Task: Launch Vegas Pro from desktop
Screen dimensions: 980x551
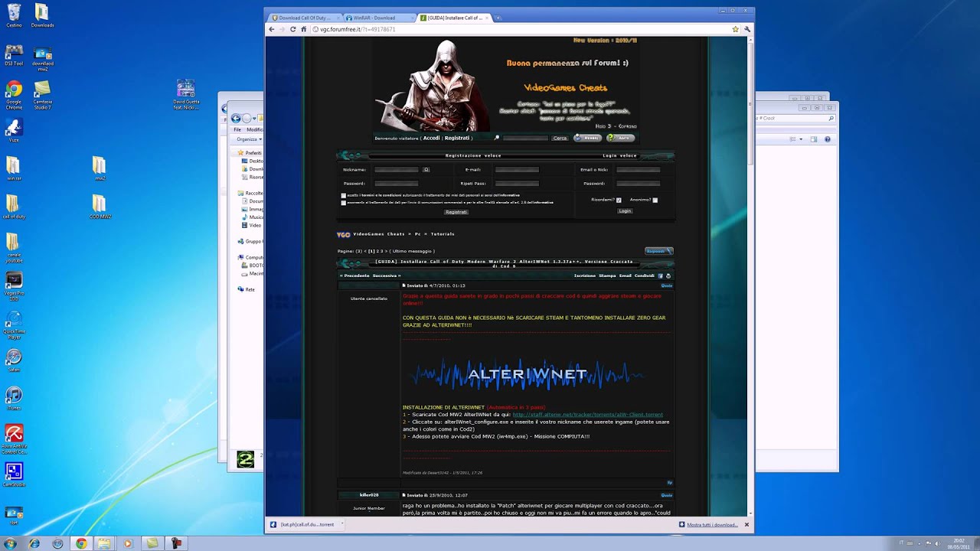Action: 14,285
